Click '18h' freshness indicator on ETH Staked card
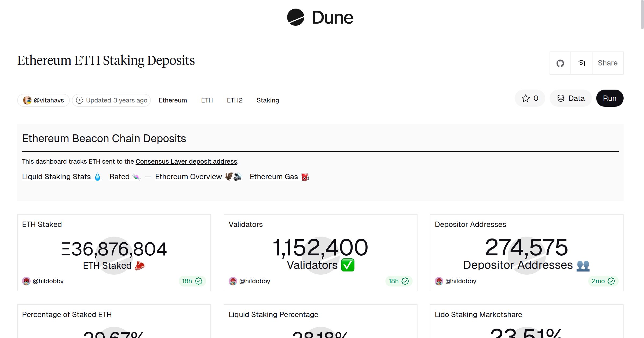Screen dimensions: 644x338 pos(187,281)
